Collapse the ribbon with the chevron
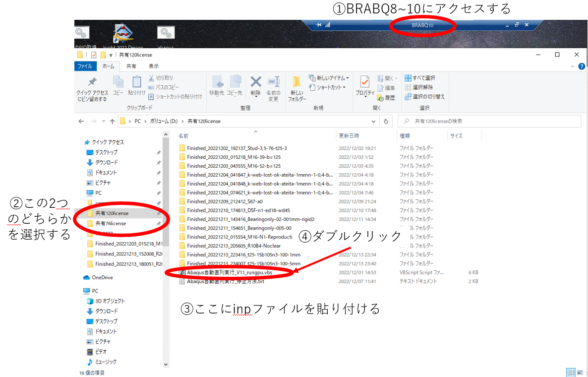 pyautogui.click(x=572, y=66)
